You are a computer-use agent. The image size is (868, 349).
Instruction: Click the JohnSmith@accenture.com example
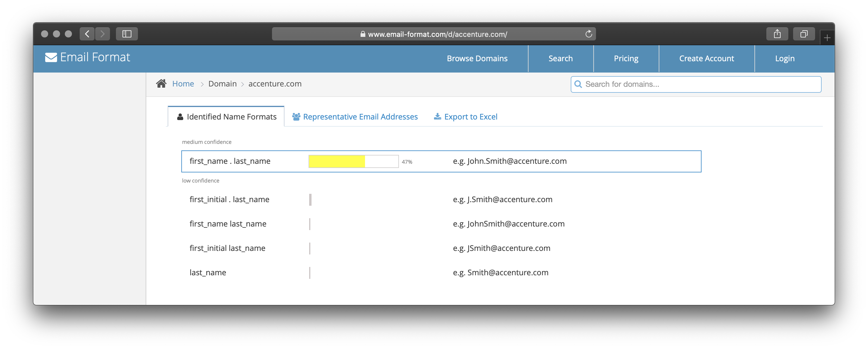pos(515,224)
